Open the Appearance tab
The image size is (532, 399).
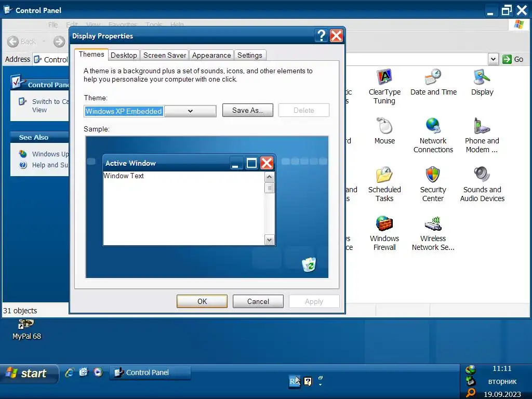pos(211,55)
